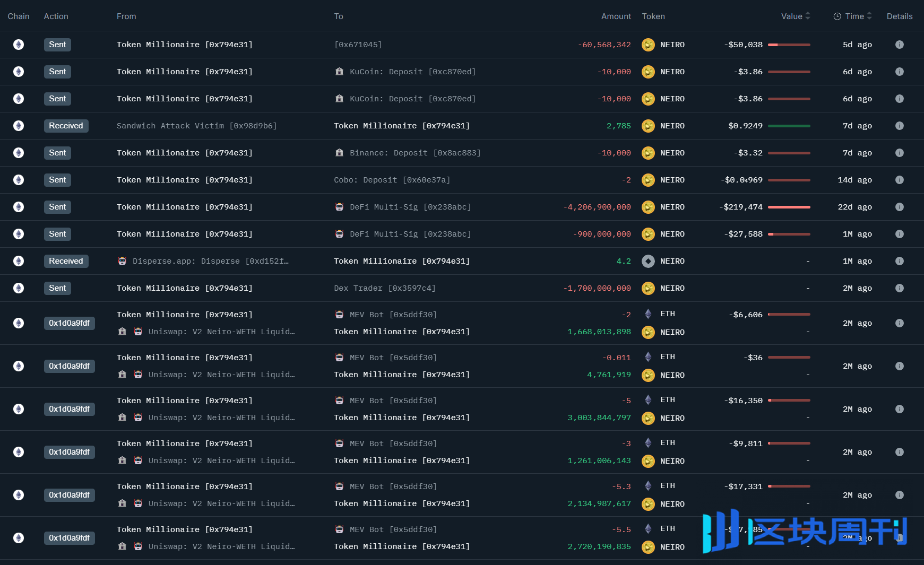Open DeFi Multi-Sig recipient in the 22d ago row
The image size is (924, 565).
[x=410, y=207]
